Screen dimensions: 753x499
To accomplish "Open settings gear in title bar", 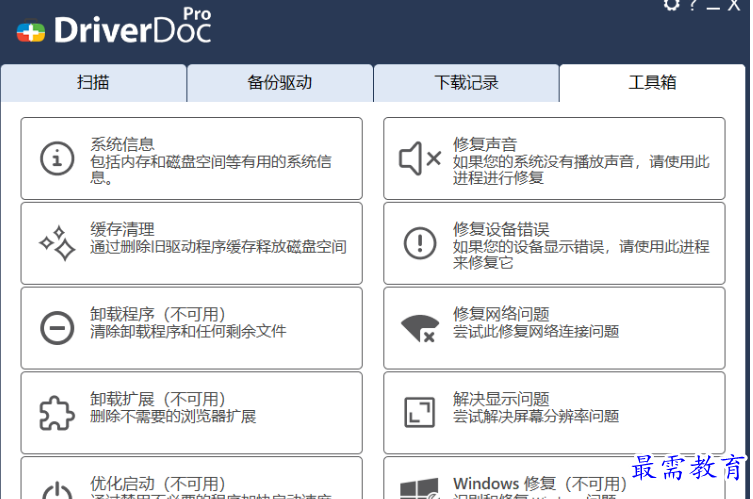I will (671, 5).
